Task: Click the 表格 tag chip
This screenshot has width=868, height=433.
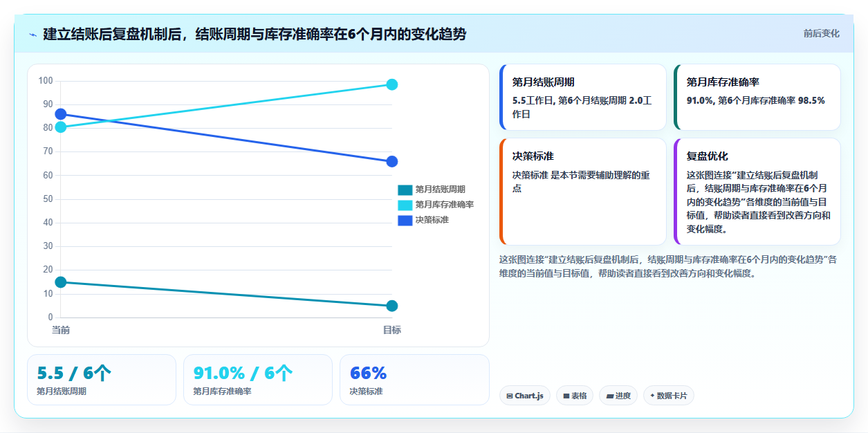Action: 575,396
